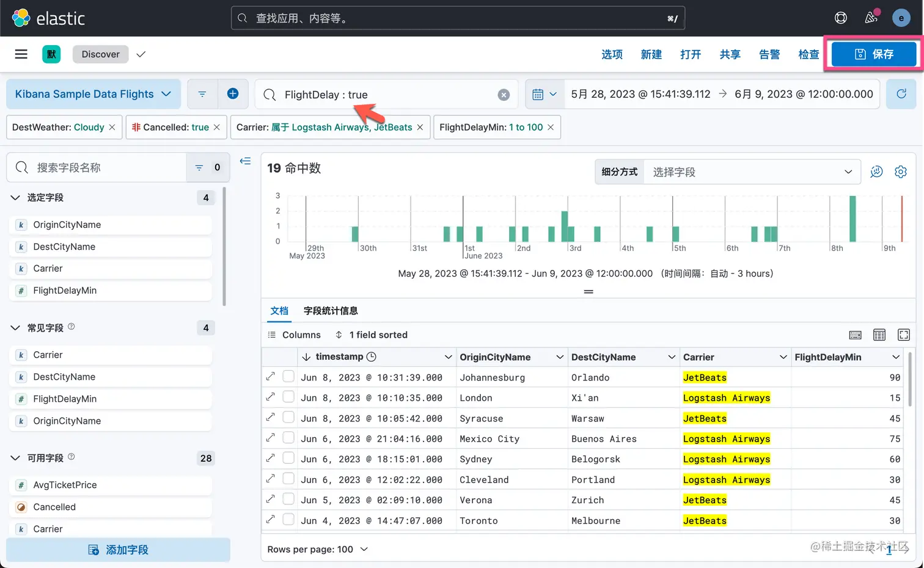Select the Sydney row checkbox
The image size is (924, 568).
coord(288,458)
